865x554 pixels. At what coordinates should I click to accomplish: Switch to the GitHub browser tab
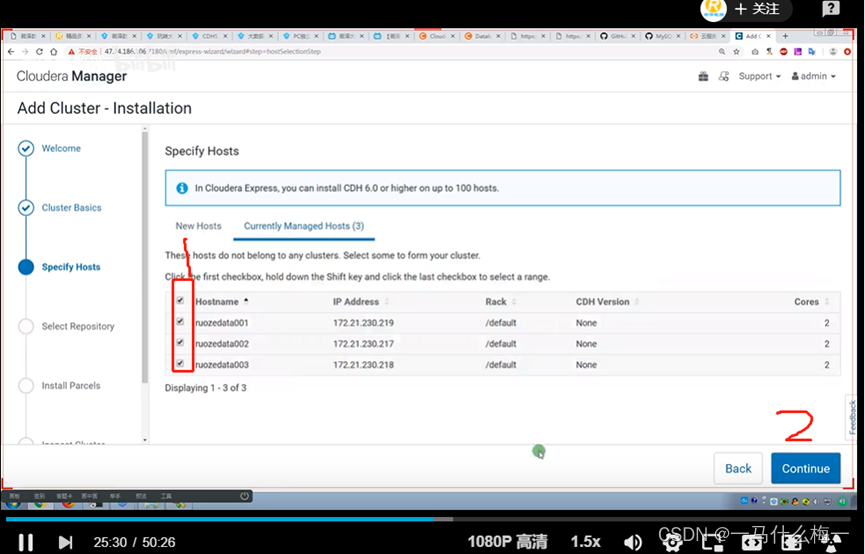[617, 36]
